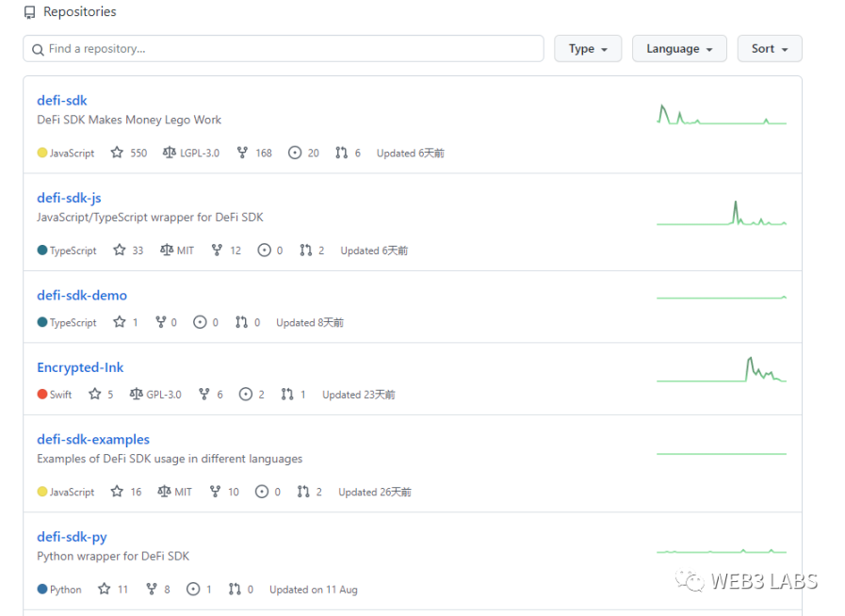
Task: Click the red Swift language dot
Action: click(x=42, y=394)
